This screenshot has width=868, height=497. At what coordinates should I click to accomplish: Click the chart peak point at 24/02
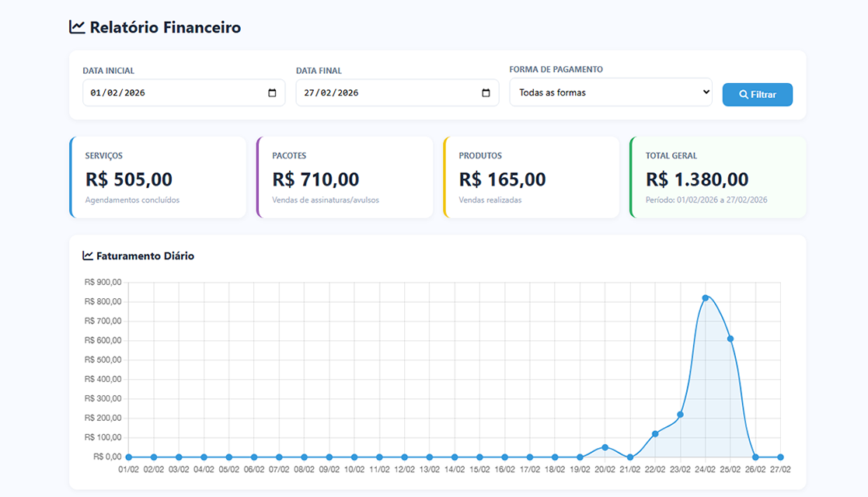coord(706,297)
